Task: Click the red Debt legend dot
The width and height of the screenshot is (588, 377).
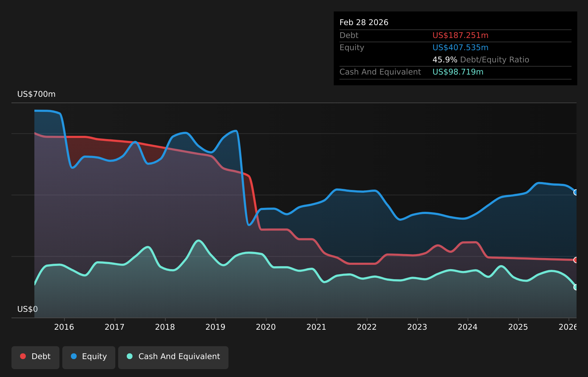Action: tap(23, 356)
